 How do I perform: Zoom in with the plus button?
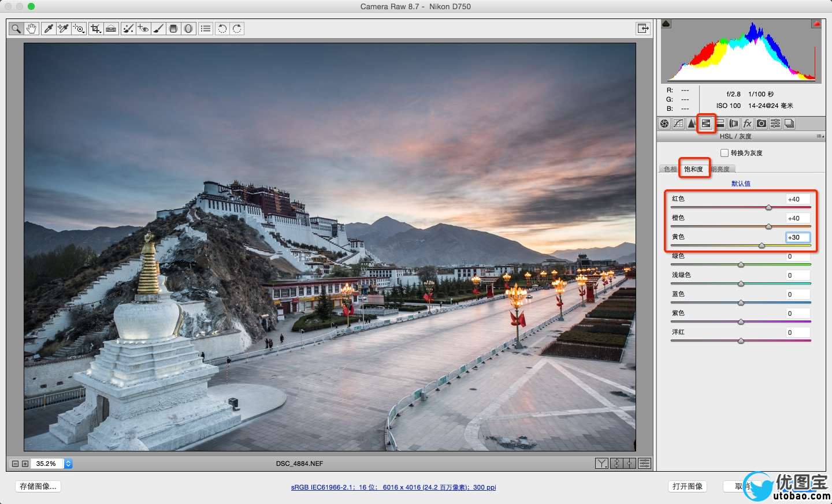coord(25,464)
